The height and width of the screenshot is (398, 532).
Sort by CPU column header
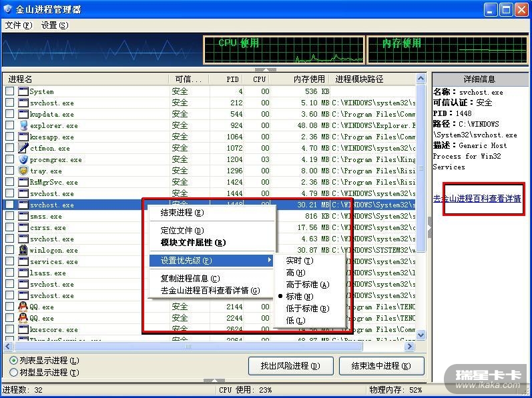(257, 79)
